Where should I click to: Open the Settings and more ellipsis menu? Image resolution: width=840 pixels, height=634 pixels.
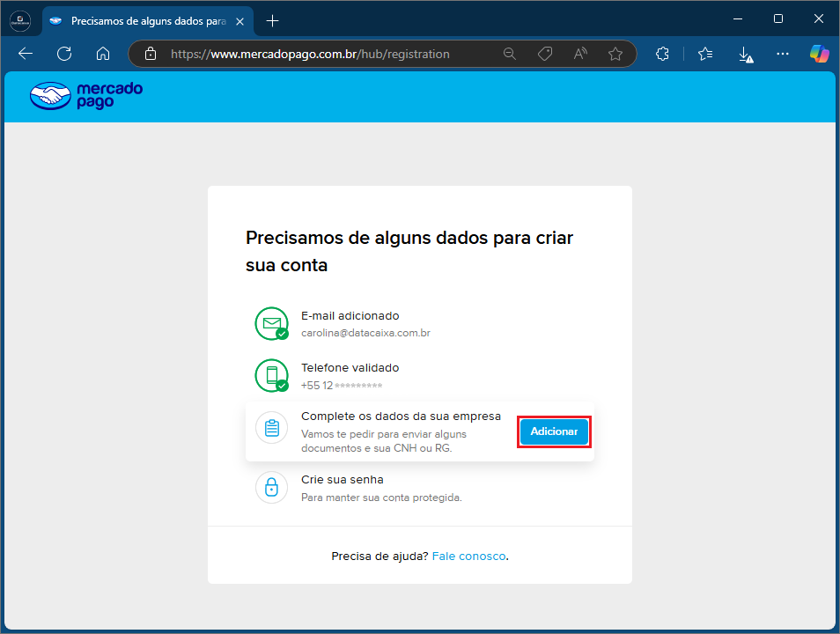(783, 54)
